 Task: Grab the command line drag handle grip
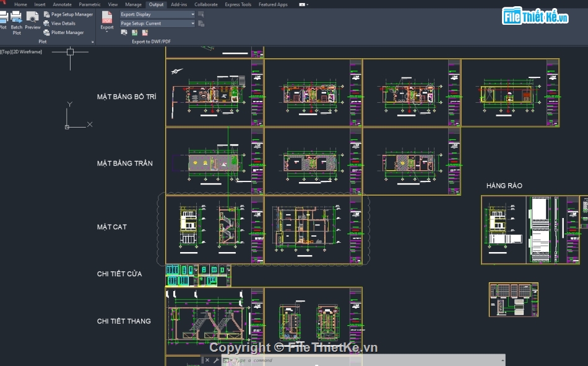[202, 360]
